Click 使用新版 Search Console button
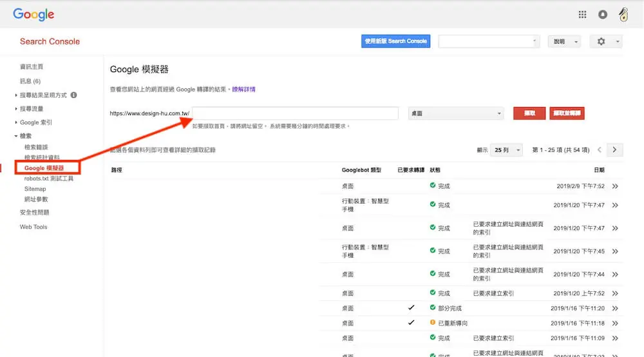The height and width of the screenshot is (357, 644). pyautogui.click(x=395, y=41)
